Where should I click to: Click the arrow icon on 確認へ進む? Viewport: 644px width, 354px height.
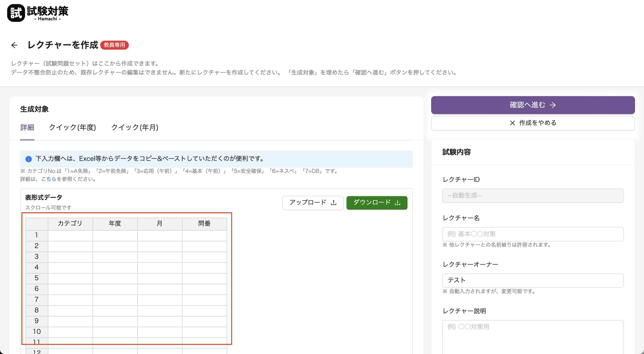(x=553, y=105)
